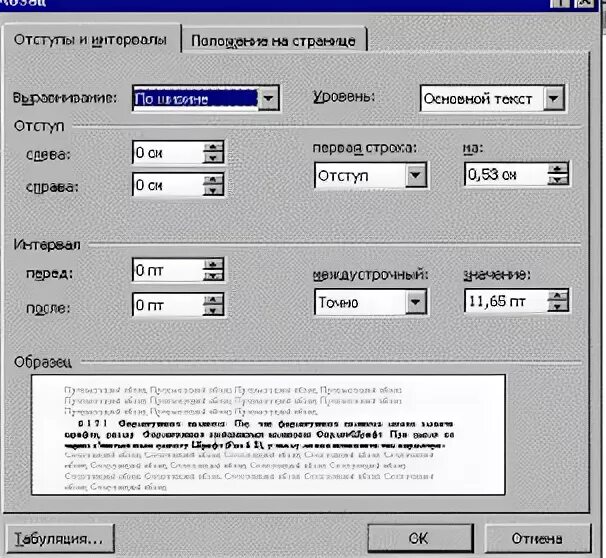
Task: Click the первая строка Отступ field
Action: pos(360,175)
